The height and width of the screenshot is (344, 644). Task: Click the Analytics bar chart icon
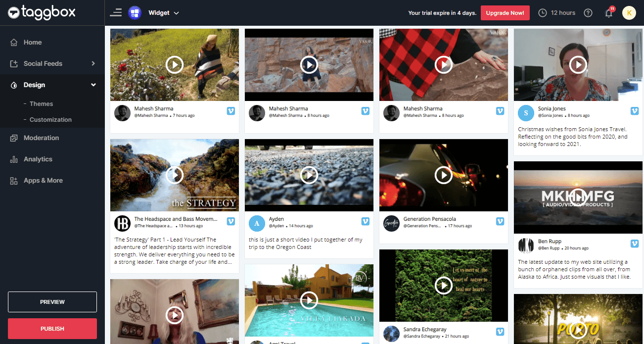click(14, 159)
